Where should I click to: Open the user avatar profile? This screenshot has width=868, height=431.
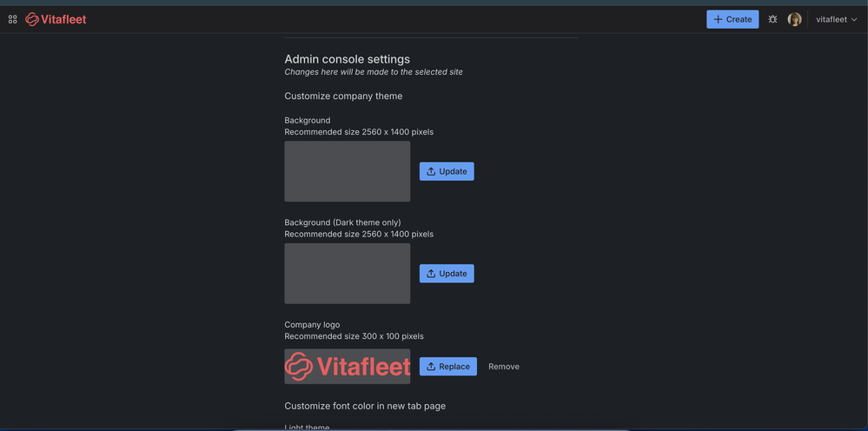pos(794,19)
